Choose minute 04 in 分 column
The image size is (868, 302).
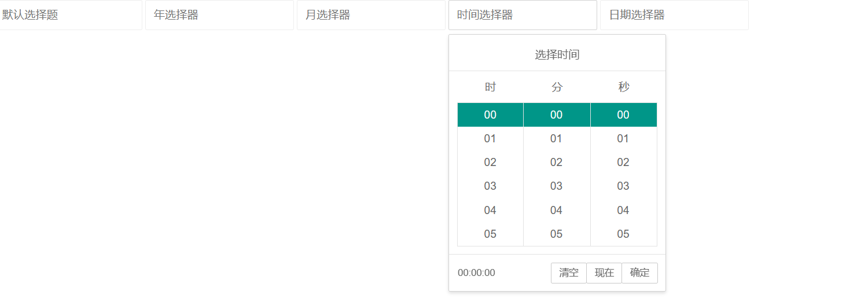coord(557,211)
